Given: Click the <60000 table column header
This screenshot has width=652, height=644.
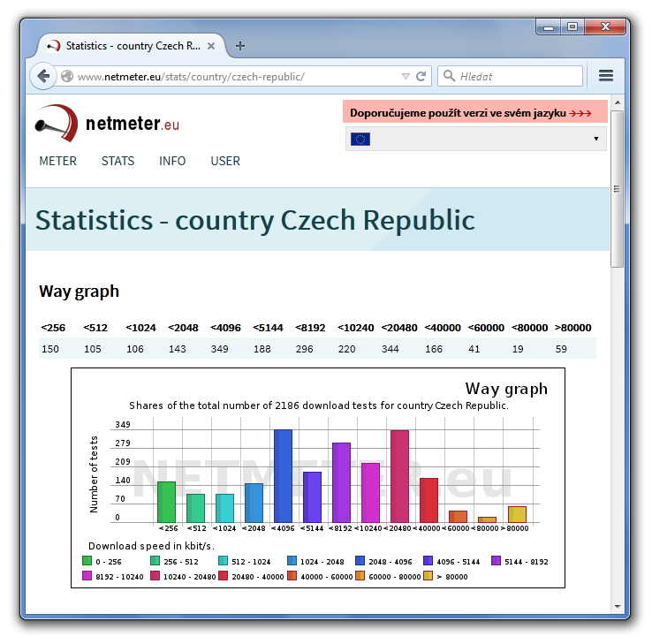Looking at the screenshot, I should pyautogui.click(x=486, y=328).
